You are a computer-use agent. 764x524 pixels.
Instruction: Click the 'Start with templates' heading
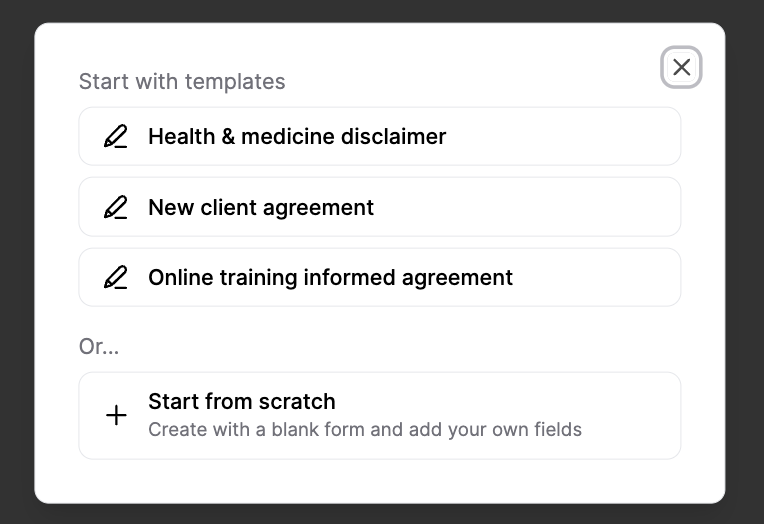182,82
